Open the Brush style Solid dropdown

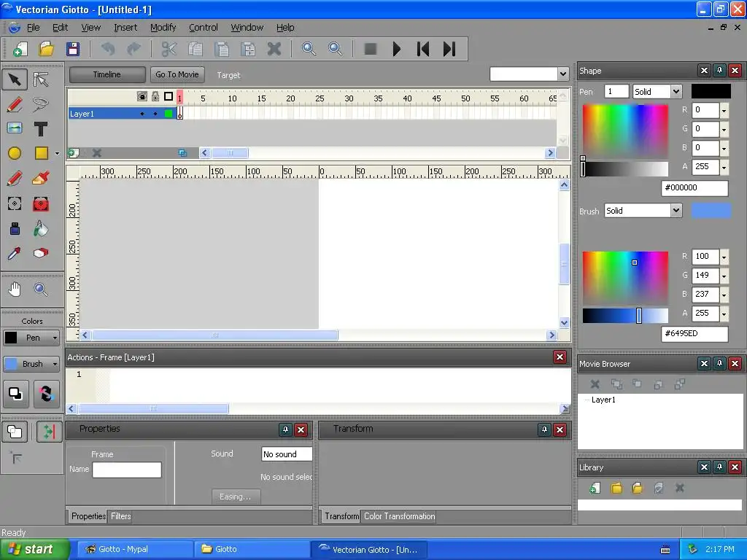pyautogui.click(x=676, y=211)
